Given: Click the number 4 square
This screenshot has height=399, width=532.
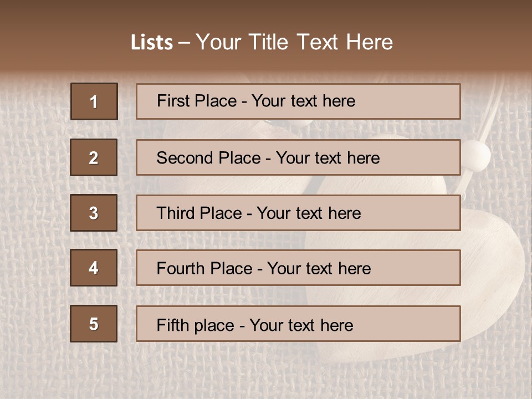Looking at the screenshot, I should tap(94, 268).
